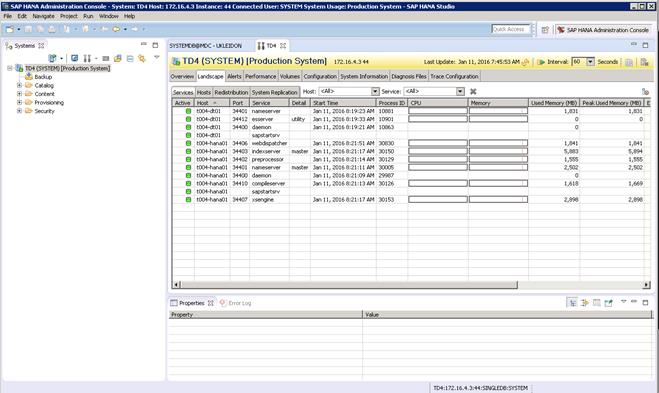Open the Window menu

[x=108, y=16]
